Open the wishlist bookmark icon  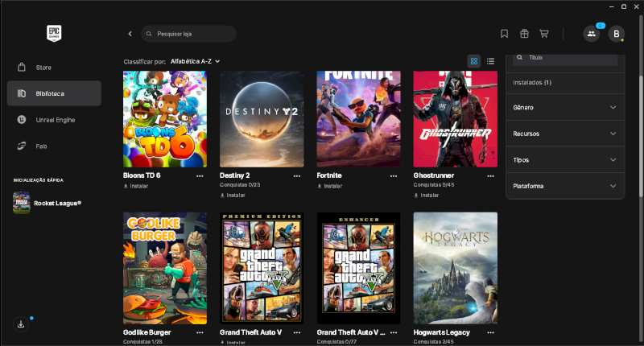pyautogui.click(x=505, y=34)
